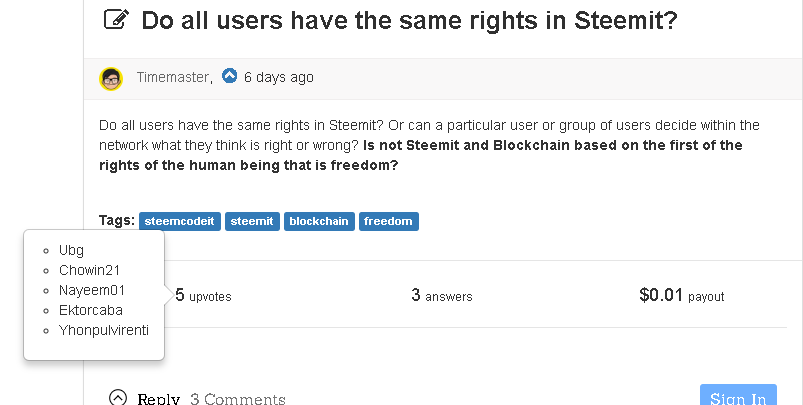Jump to the 3 answers section
The width and height of the screenshot is (803, 405).
tap(441, 296)
